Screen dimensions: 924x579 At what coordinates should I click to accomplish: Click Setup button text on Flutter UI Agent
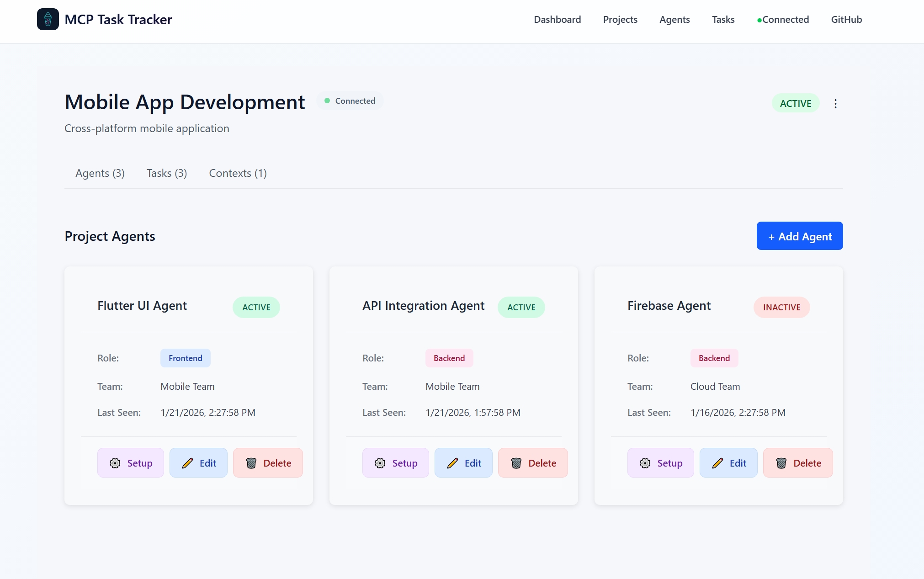140,463
